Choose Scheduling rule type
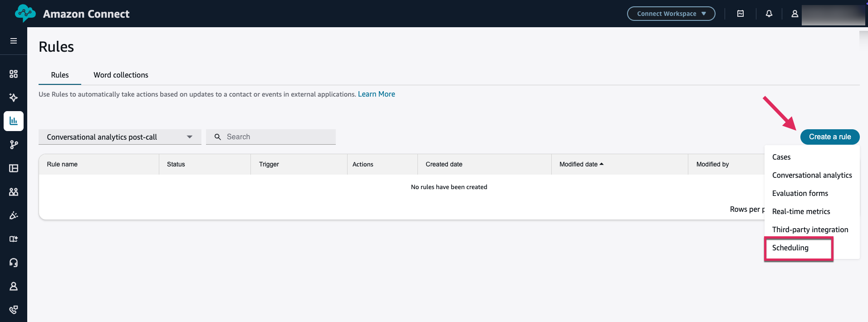 [790, 248]
